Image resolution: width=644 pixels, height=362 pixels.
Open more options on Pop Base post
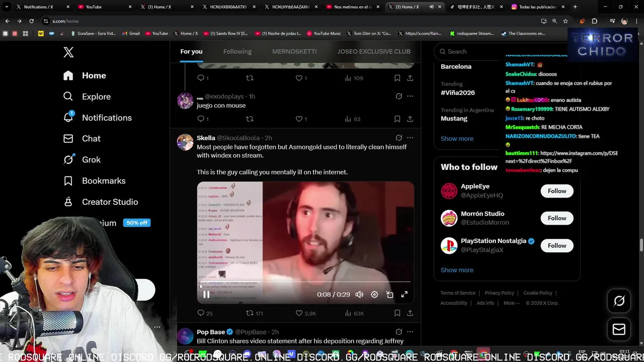point(410,332)
